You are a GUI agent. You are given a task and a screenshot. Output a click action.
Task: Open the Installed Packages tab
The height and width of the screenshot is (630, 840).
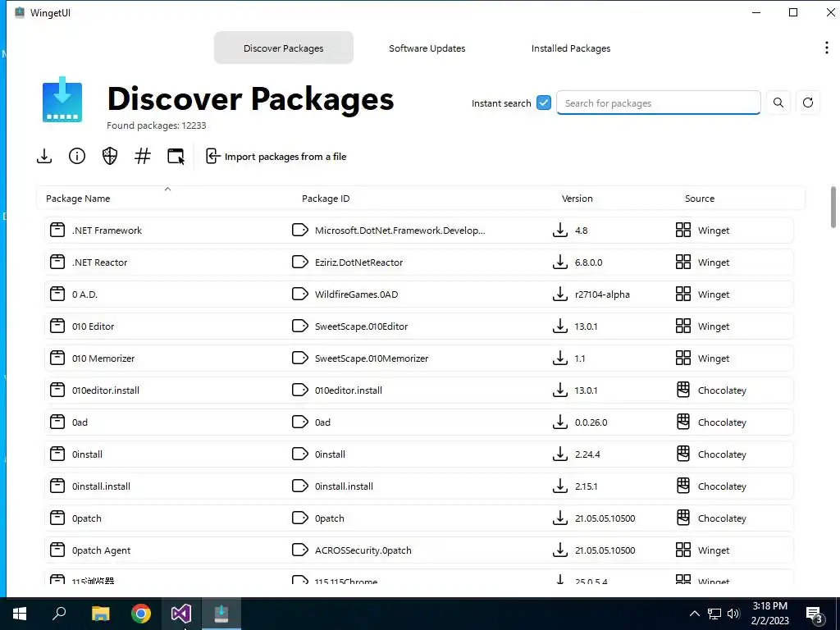coord(571,48)
